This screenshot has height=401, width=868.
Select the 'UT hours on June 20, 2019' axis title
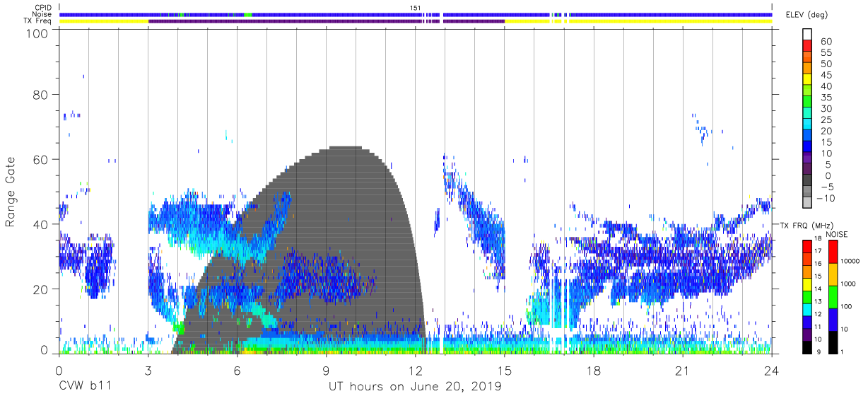pyautogui.click(x=415, y=387)
